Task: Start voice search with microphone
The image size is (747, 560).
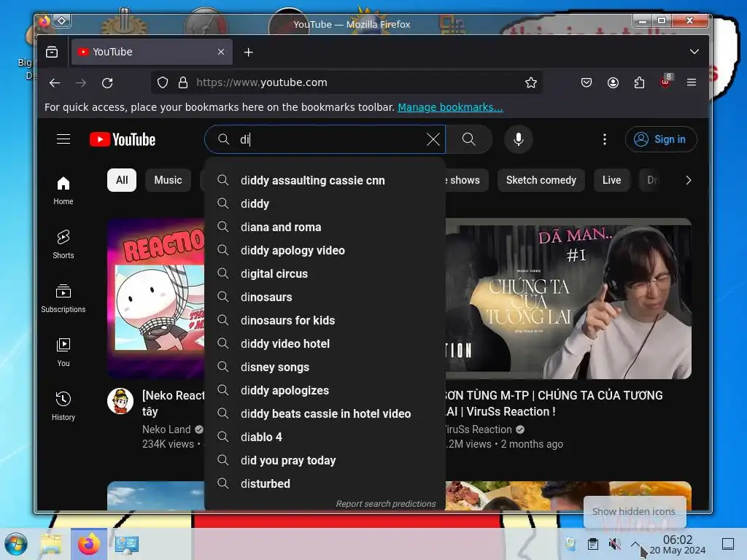Action: click(519, 139)
